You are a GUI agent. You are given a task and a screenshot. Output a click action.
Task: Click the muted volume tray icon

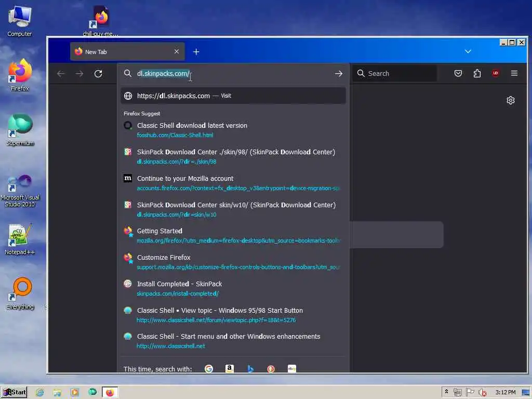pyautogui.click(x=482, y=393)
